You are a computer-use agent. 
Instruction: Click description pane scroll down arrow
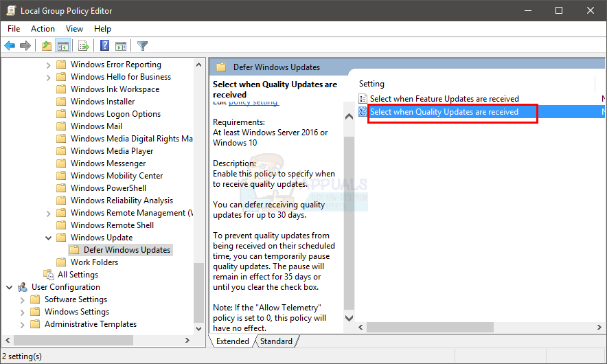pyautogui.click(x=349, y=318)
